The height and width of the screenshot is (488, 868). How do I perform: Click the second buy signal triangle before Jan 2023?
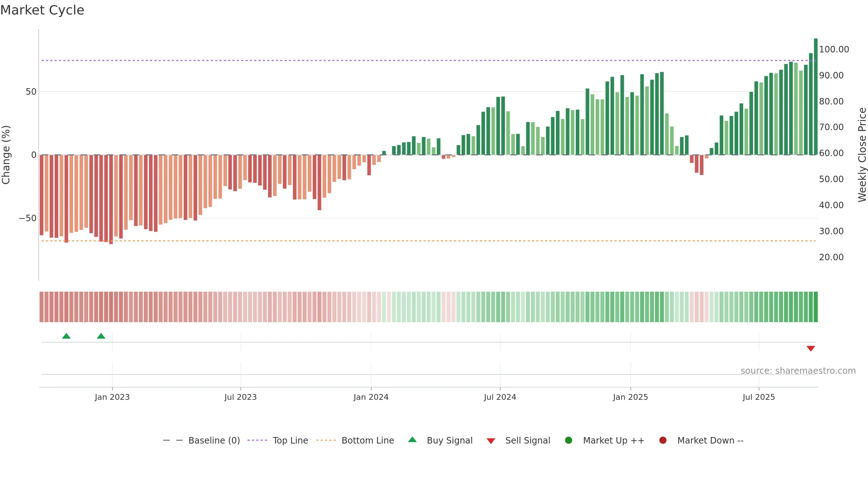coord(101,336)
